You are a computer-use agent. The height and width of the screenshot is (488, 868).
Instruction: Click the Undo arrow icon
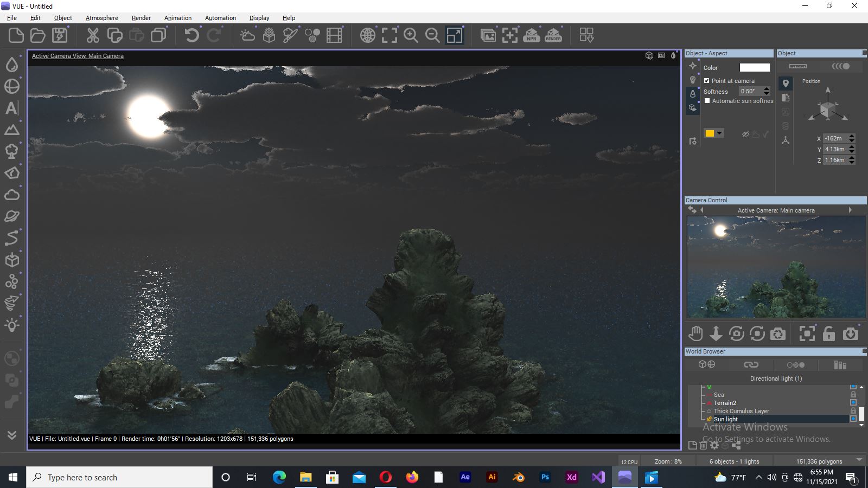192,36
